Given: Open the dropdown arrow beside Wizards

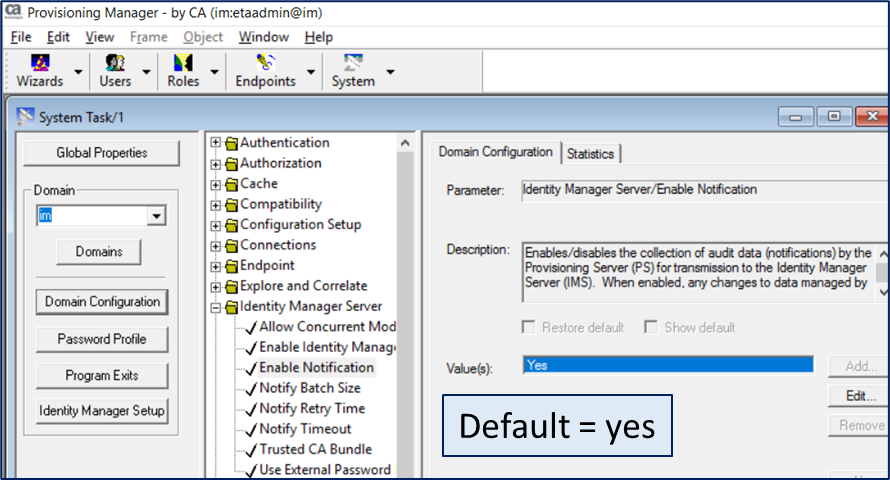Looking at the screenshot, I should pos(77,72).
